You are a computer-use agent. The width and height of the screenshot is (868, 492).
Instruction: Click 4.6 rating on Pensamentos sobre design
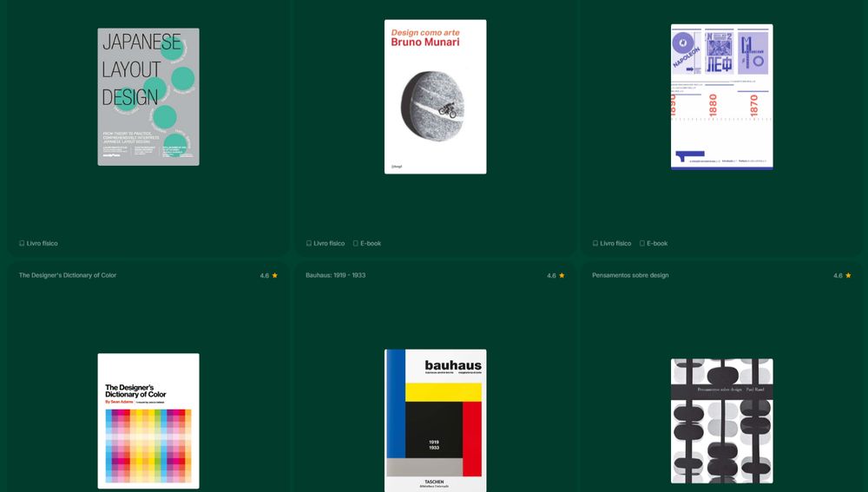pos(838,275)
